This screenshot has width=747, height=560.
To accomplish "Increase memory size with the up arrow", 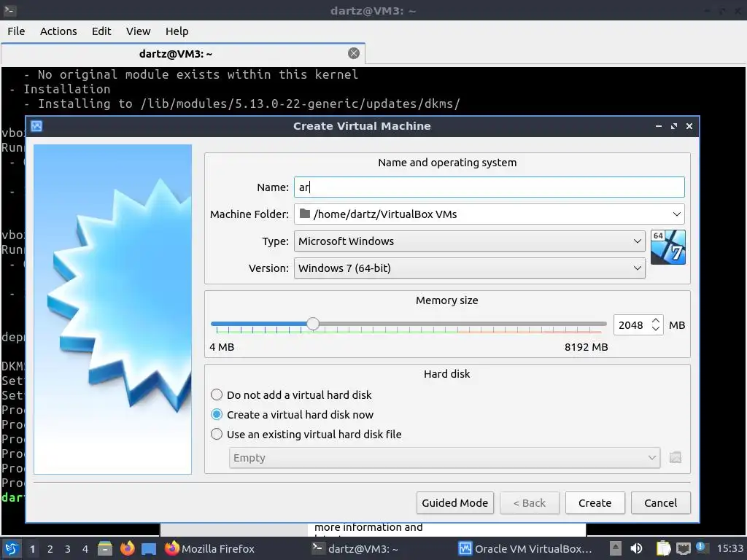I will click(x=656, y=321).
